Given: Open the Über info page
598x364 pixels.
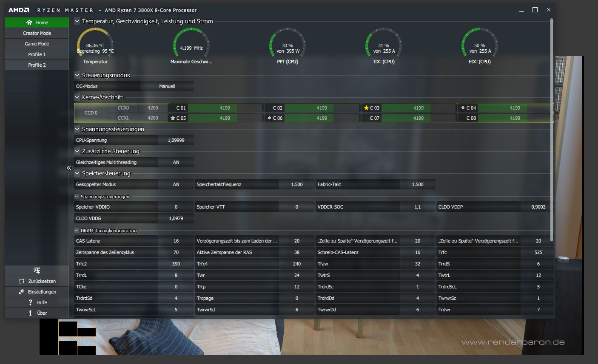Looking at the screenshot, I should pos(37,313).
